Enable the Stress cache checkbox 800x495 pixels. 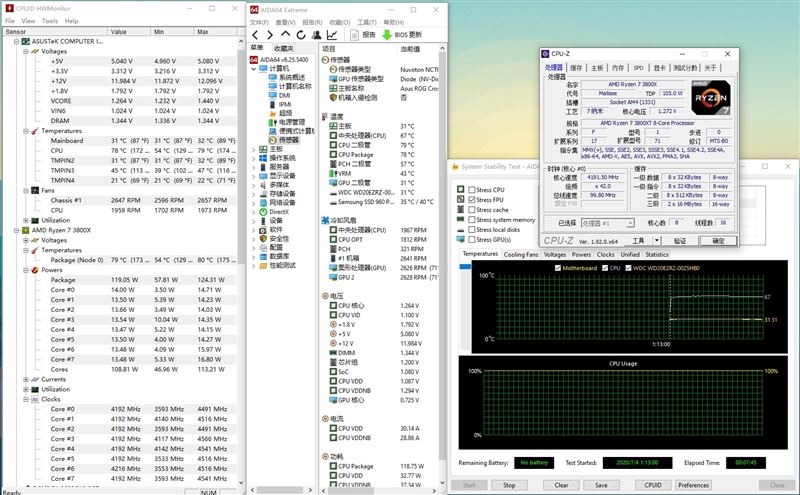point(472,210)
